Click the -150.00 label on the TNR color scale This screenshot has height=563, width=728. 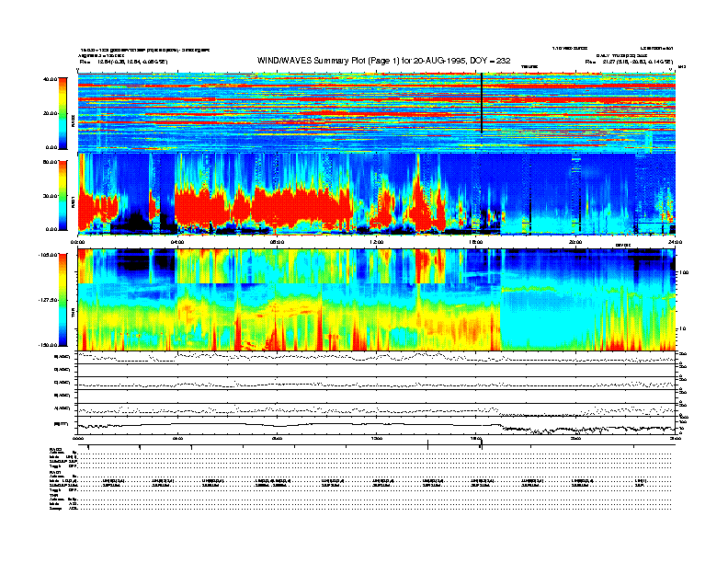(x=48, y=345)
